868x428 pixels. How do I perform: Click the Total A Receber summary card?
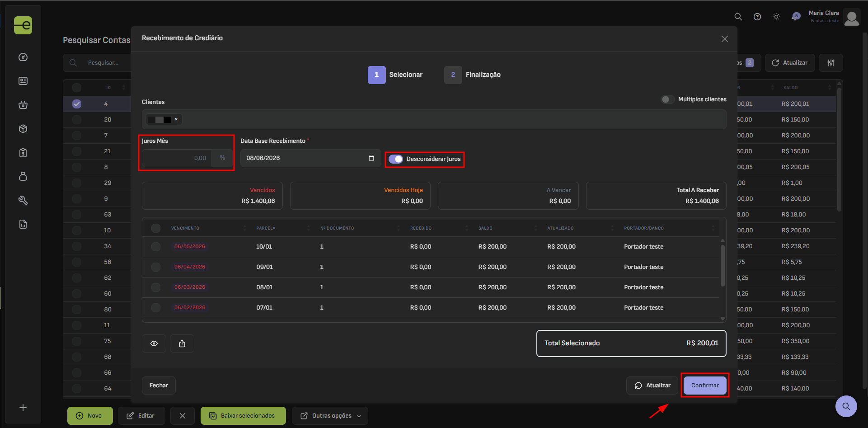pos(656,196)
